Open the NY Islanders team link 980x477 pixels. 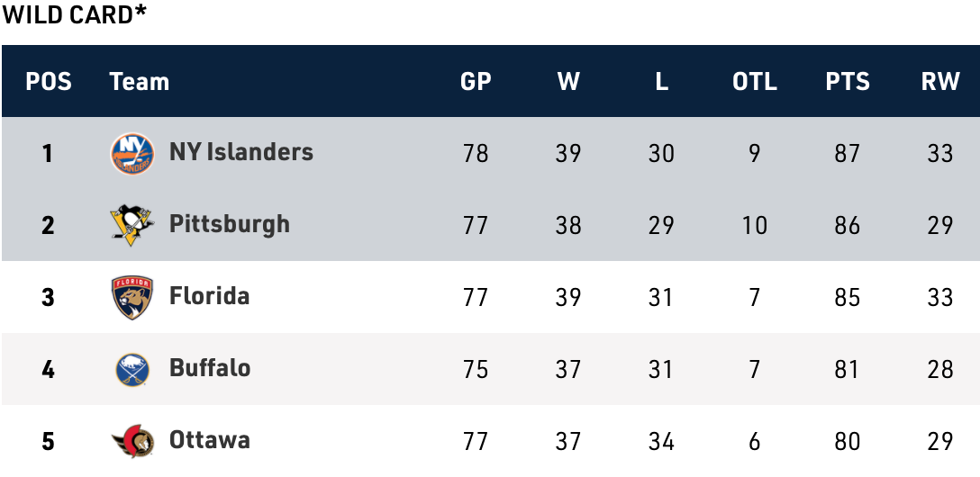tap(240, 152)
